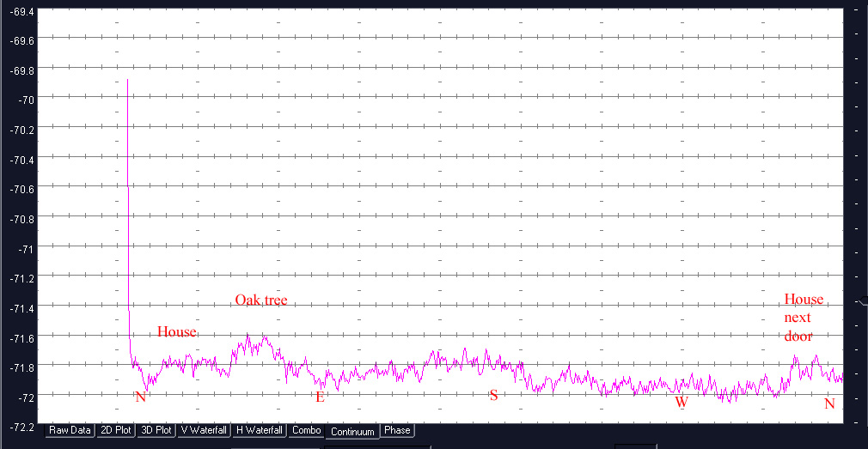This screenshot has height=449, width=868.
Task: Select the Continuum tab
Action: (x=352, y=432)
